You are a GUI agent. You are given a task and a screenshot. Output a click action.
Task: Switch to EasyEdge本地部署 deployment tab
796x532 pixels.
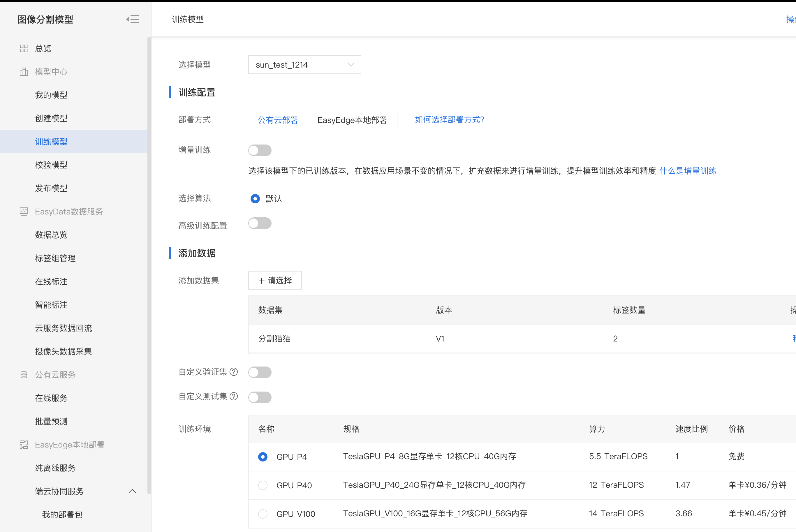[352, 120]
